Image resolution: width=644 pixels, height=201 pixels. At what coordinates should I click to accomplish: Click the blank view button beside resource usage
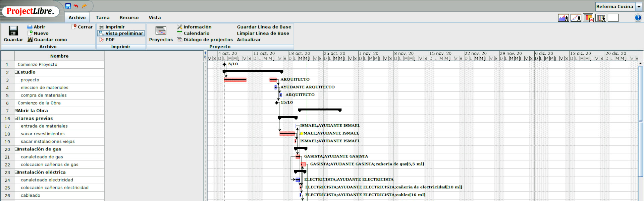pos(613,18)
